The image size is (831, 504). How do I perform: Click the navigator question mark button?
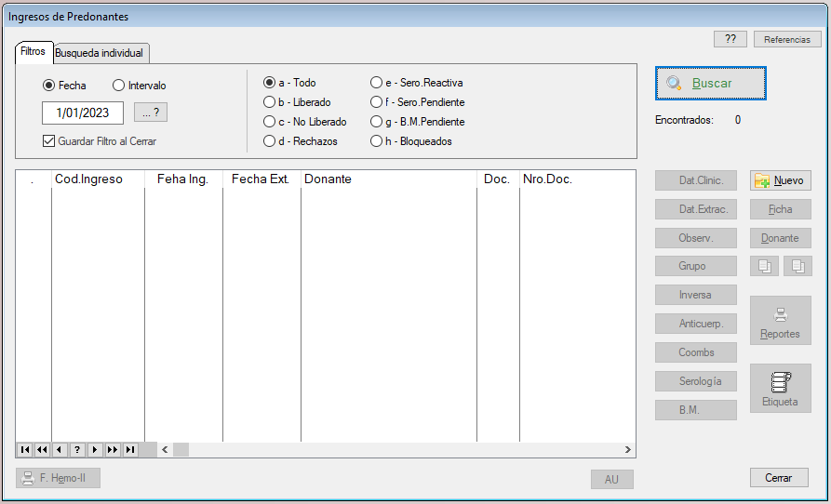(x=77, y=450)
